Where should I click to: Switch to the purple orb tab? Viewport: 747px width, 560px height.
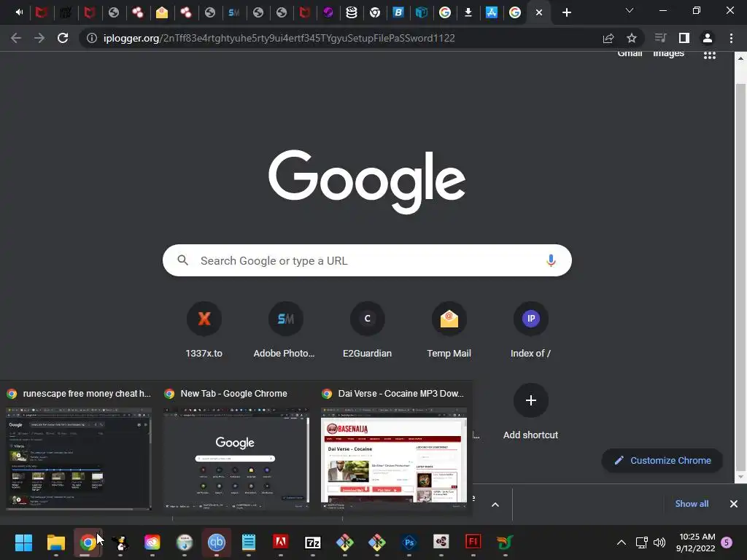click(328, 12)
